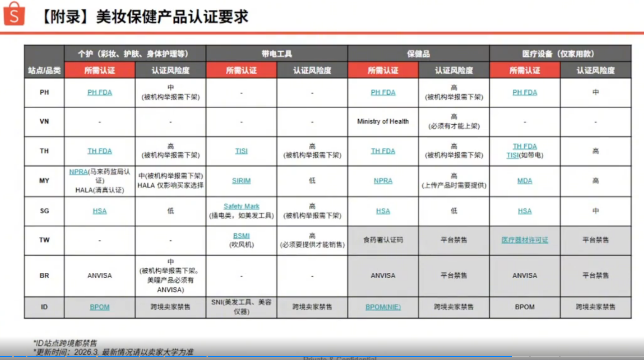This screenshot has height=360, width=644.
Task: Select the 食药署认证码 cell in TW row
Action: [383, 240]
